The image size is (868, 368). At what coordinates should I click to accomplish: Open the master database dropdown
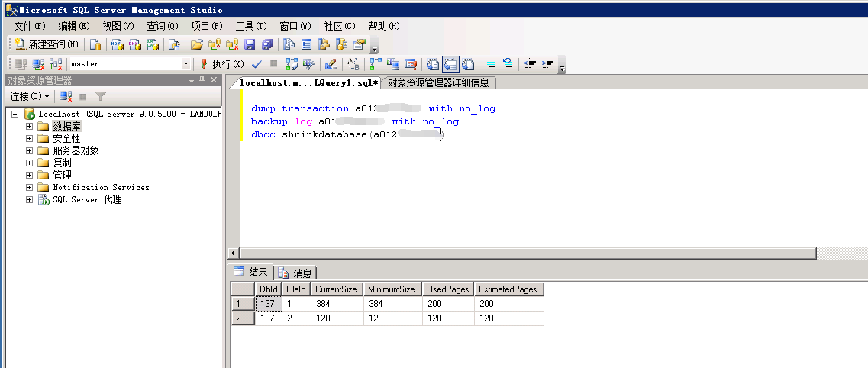pos(186,64)
